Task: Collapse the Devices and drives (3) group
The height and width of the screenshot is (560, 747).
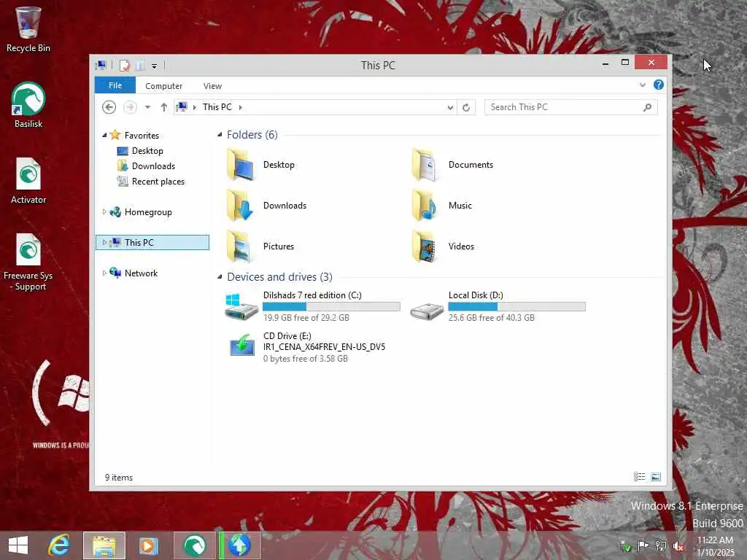Action: (x=220, y=276)
